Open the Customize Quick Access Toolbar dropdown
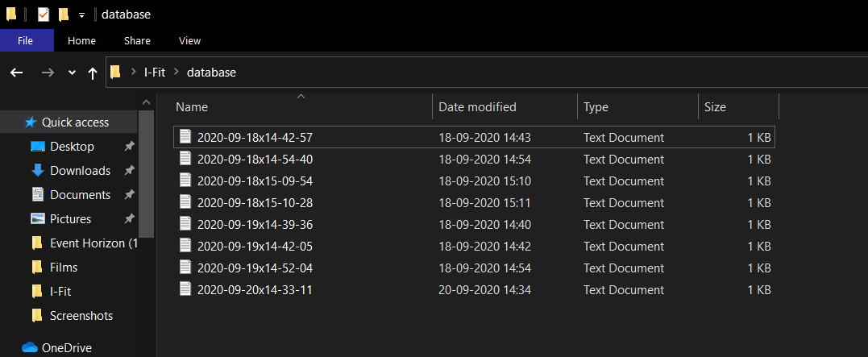 tap(81, 15)
